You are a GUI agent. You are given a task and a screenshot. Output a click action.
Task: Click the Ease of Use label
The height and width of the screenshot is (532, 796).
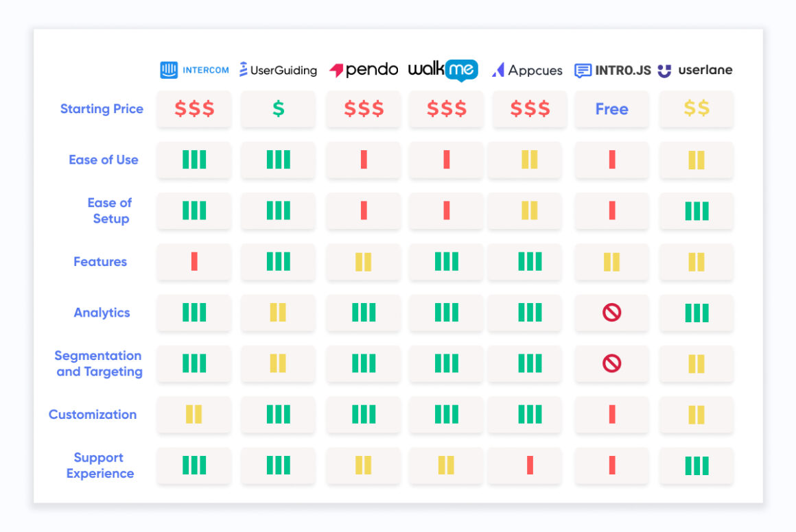(104, 160)
